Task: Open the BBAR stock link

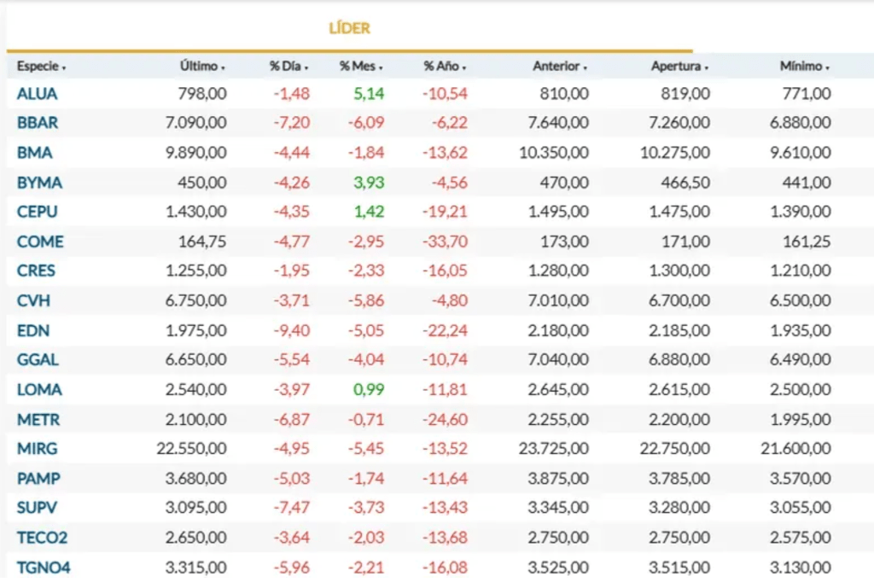Action: (x=38, y=123)
